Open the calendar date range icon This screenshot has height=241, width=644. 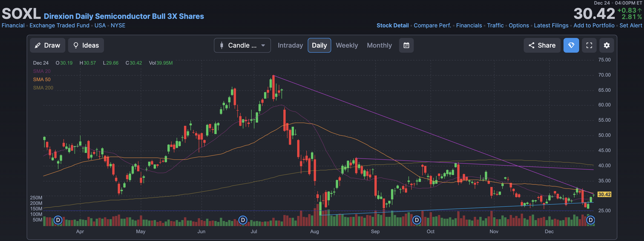[406, 45]
